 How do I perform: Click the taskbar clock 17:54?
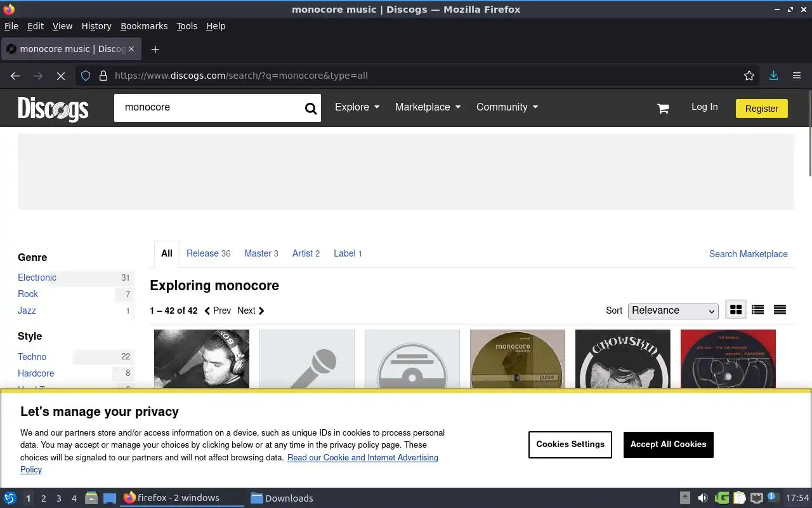click(797, 498)
